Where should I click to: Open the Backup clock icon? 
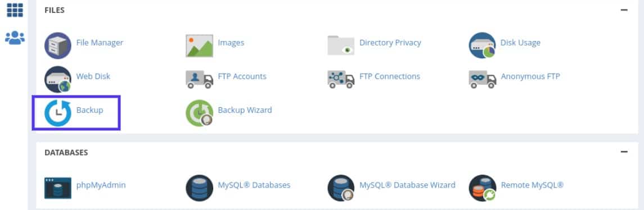[58, 113]
